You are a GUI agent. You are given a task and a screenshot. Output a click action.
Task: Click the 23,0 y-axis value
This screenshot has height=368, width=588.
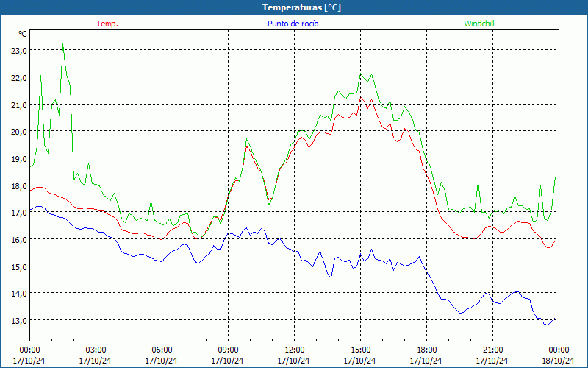tap(19, 51)
